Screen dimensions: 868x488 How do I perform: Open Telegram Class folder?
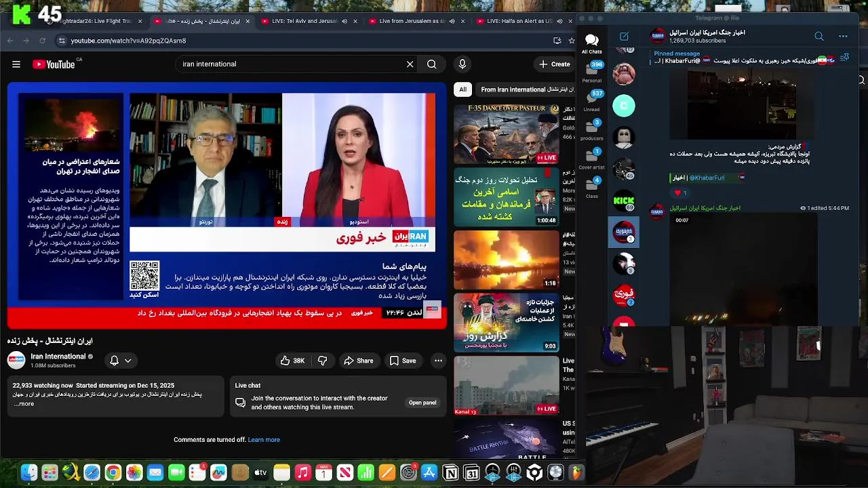tap(592, 187)
